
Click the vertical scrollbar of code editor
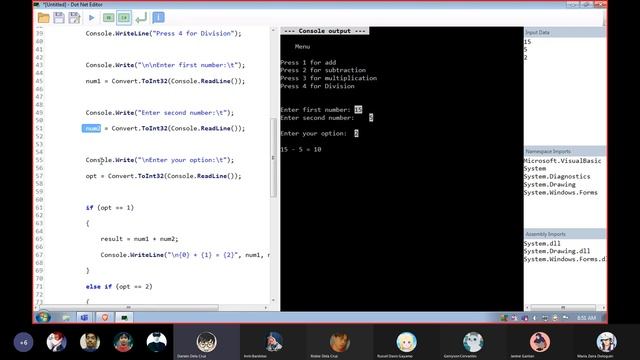[x=273, y=157]
